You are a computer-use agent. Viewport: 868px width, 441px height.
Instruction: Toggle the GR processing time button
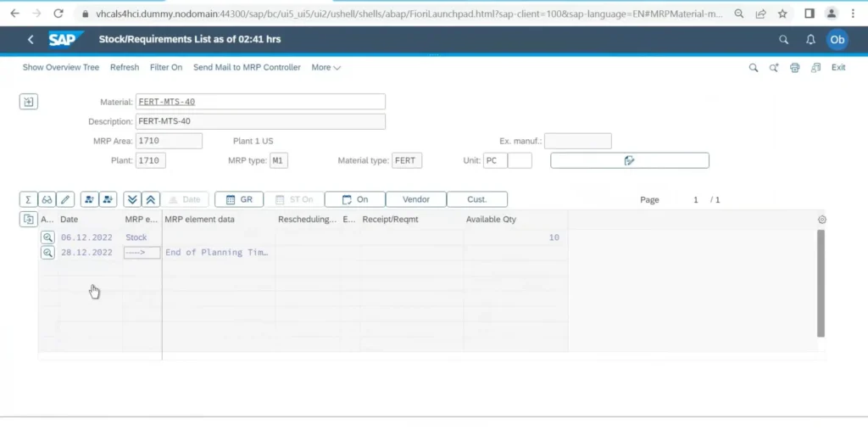coord(239,199)
